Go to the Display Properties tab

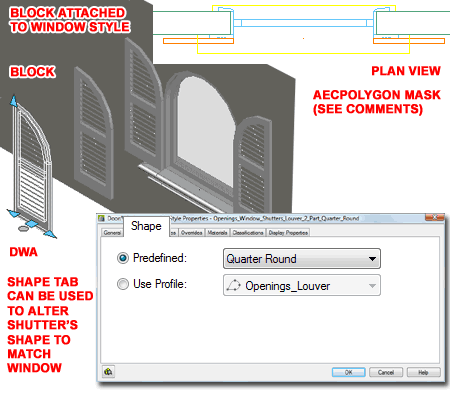[288, 233]
